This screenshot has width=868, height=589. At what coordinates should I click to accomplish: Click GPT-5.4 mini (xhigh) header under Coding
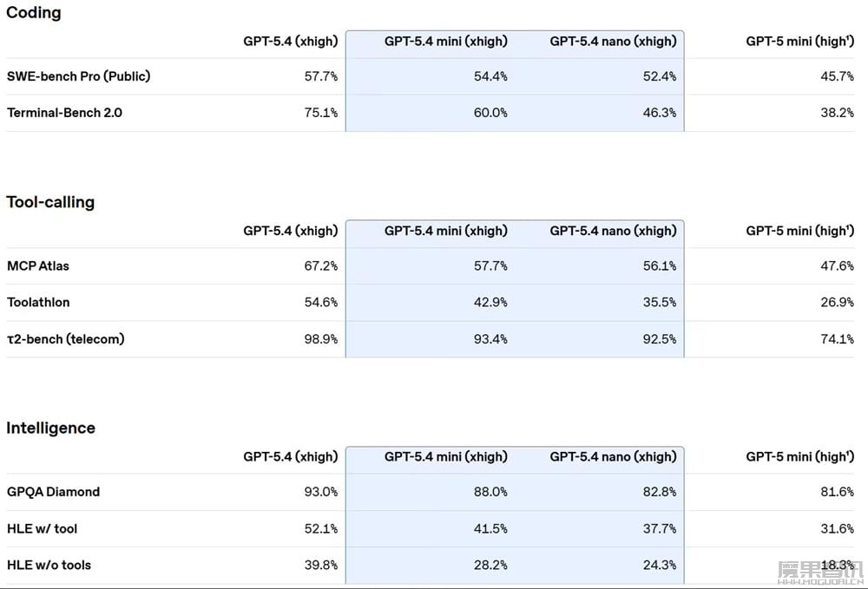446,42
